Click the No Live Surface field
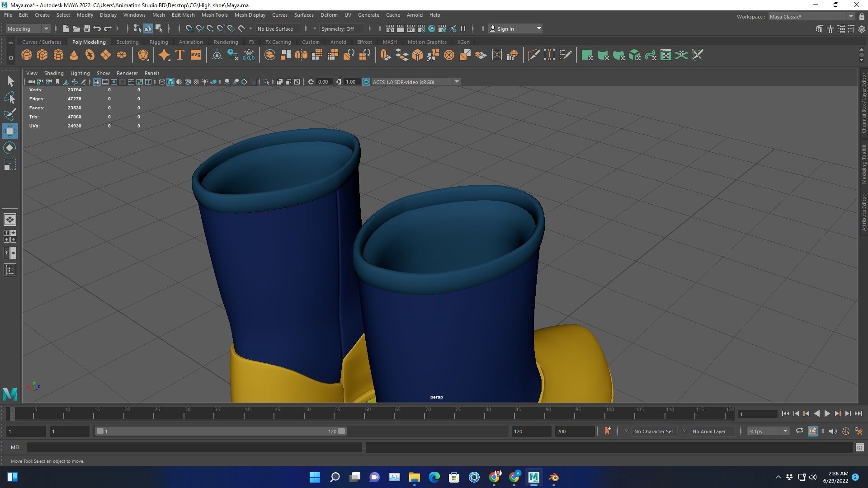The image size is (868, 488). coord(278,28)
